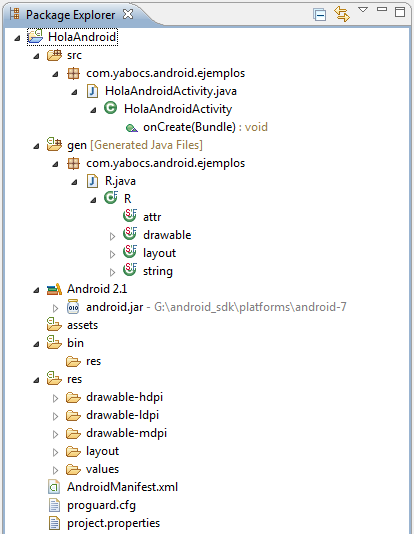
Task: Click the layout static class icon in R
Action: 130,252
